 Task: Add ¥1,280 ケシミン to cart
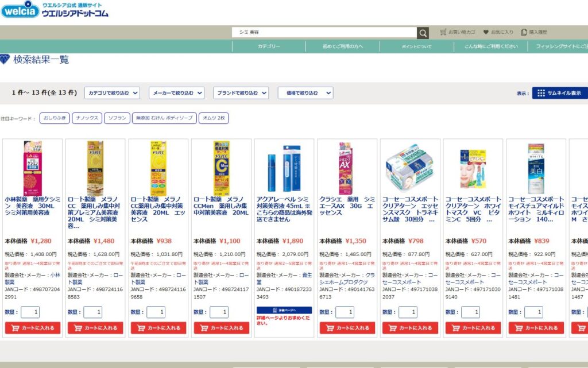[x=33, y=328]
